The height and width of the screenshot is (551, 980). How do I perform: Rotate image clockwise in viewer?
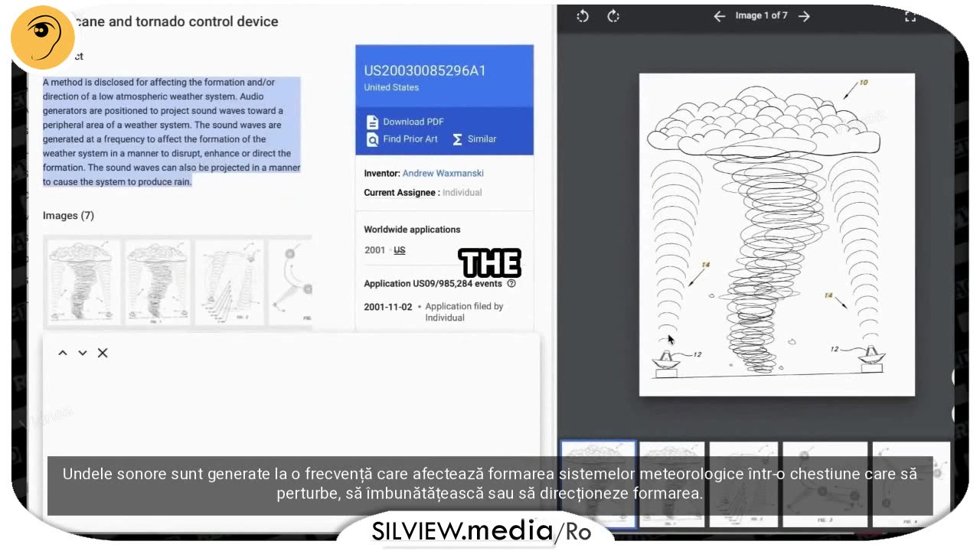pos(613,16)
